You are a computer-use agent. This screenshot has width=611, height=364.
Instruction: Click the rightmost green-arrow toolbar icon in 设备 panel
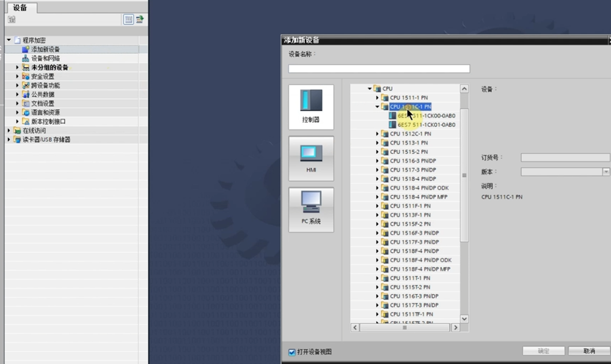(140, 20)
